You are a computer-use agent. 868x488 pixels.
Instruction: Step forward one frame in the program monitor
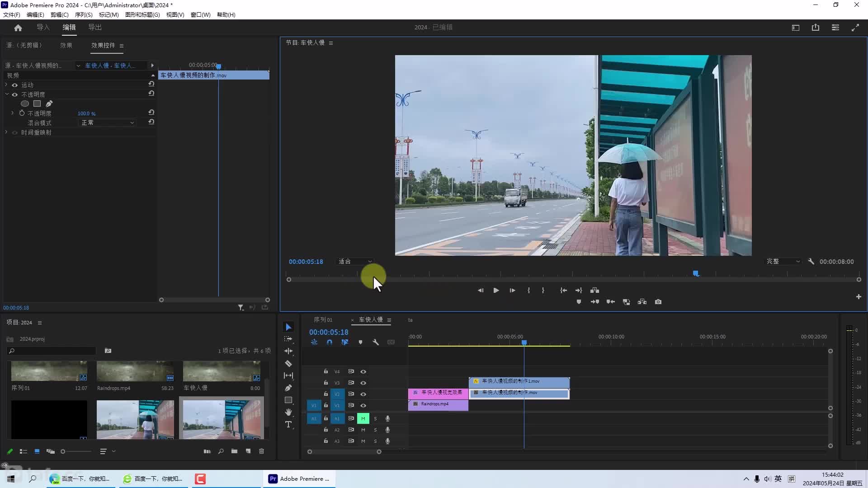512,291
